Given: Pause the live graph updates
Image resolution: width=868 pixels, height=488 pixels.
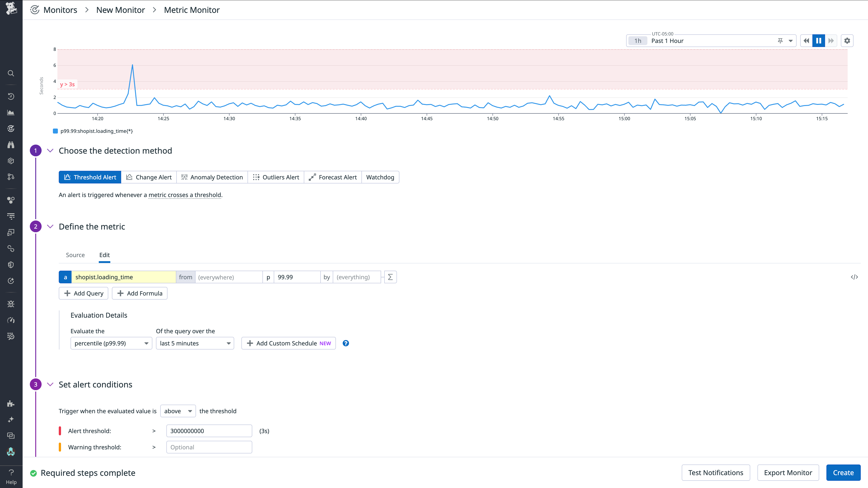Looking at the screenshot, I should point(818,41).
